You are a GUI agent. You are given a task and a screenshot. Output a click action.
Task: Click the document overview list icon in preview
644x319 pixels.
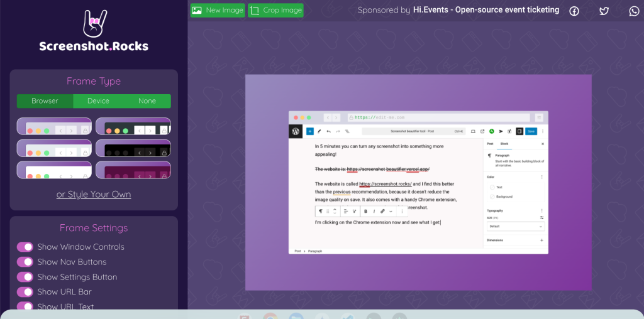(x=347, y=131)
